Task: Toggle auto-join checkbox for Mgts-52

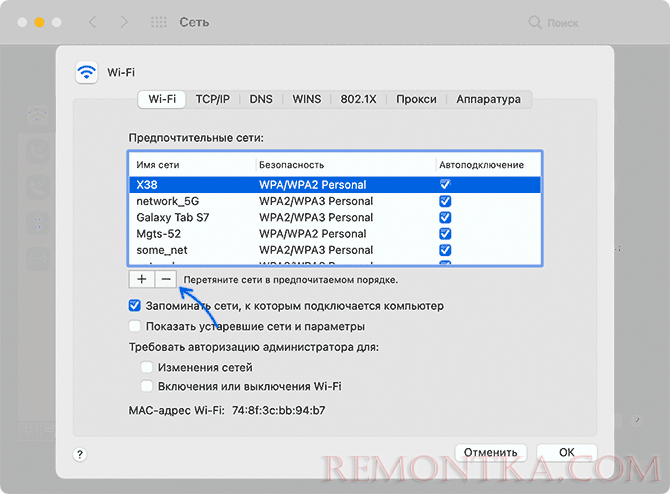Action: tap(445, 234)
